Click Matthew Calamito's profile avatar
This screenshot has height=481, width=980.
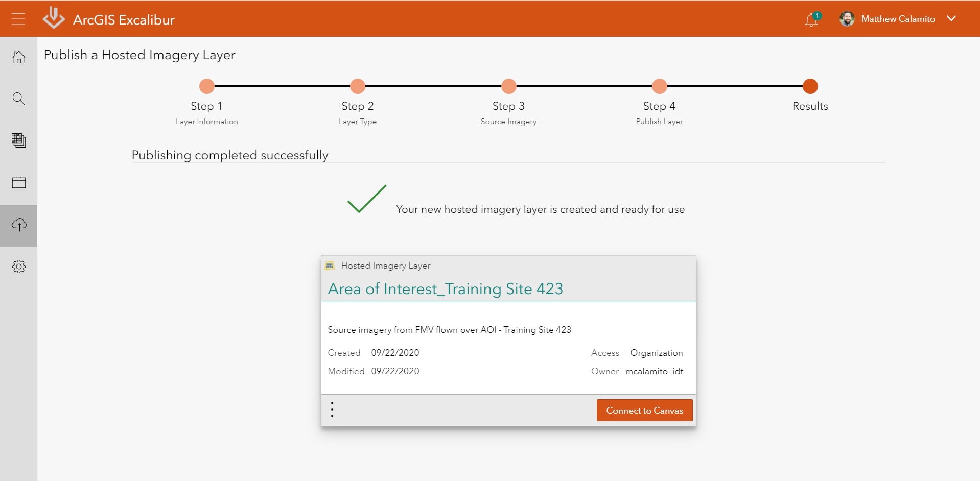point(847,19)
